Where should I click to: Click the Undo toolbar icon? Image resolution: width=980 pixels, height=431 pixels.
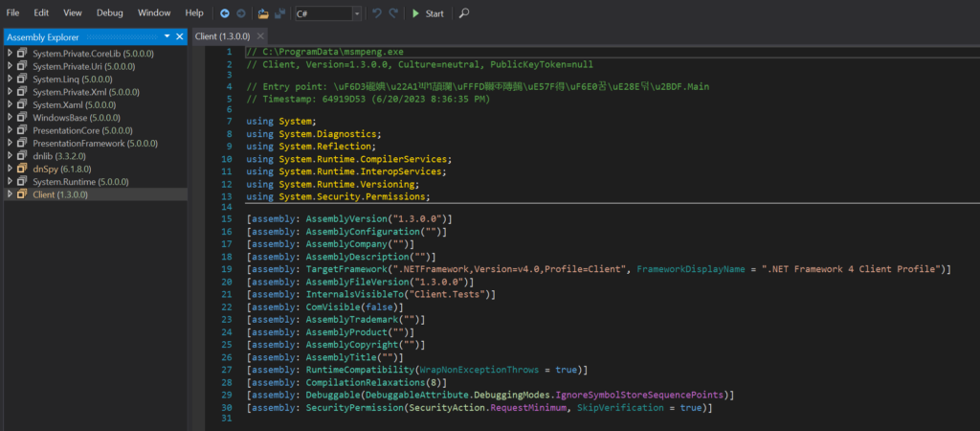click(x=377, y=13)
